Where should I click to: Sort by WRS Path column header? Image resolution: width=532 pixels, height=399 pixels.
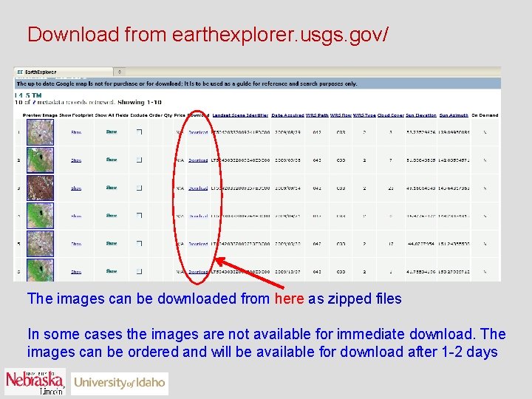[x=317, y=115]
